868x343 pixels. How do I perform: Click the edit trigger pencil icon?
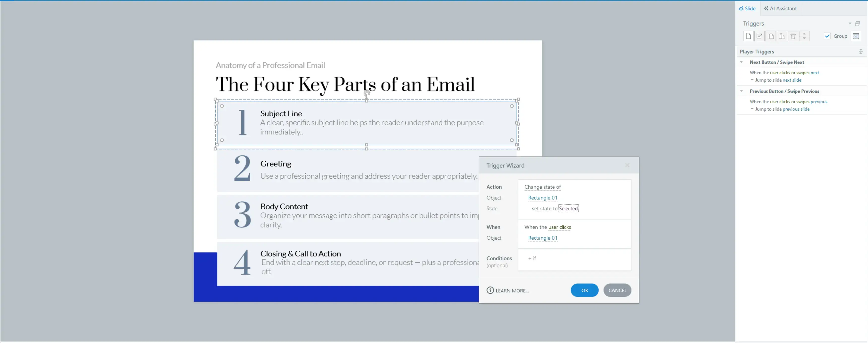click(x=759, y=36)
